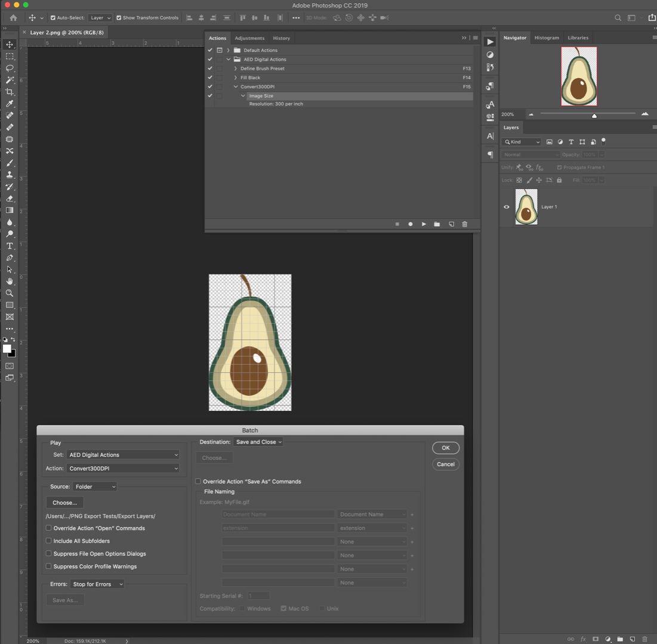This screenshot has width=657, height=644.
Task: Select the Hand tool
Action: pyautogui.click(x=10, y=281)
